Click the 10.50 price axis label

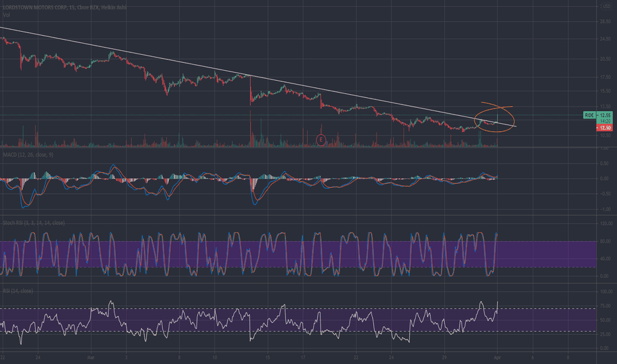[x=605, y=136]
